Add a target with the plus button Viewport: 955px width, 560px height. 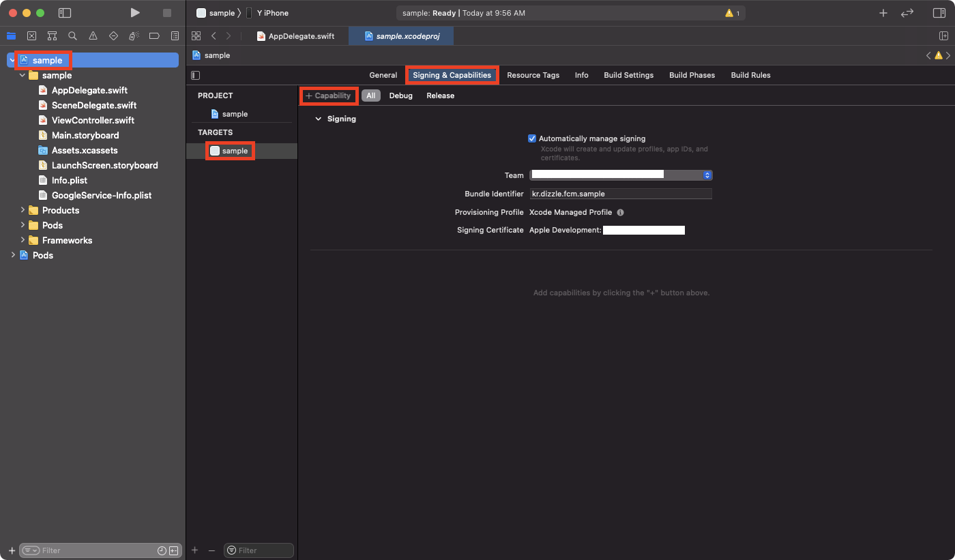[x=194, y=550]
